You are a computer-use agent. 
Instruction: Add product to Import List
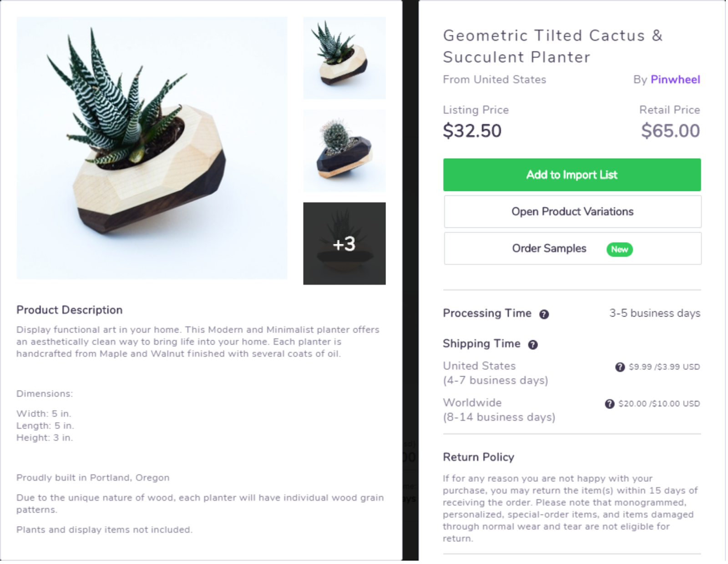pos(572,175)
